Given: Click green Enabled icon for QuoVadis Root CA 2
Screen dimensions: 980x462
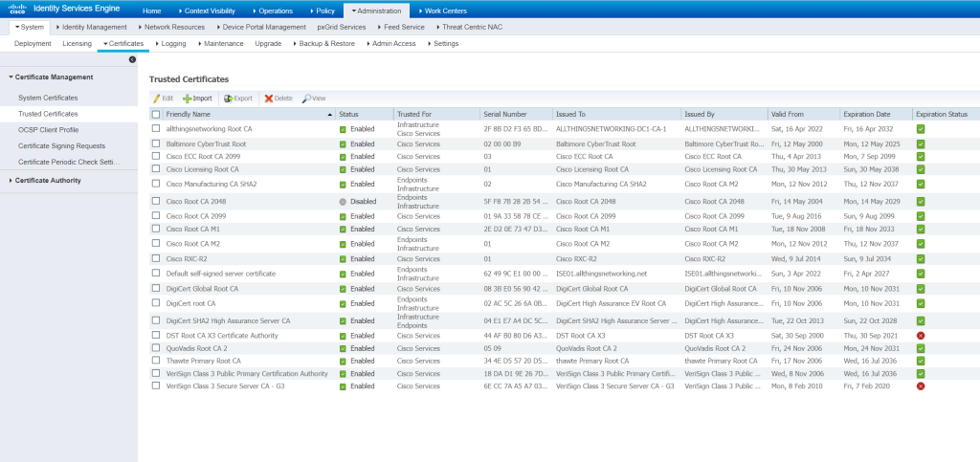Looking at the screenshot, I should pos(343,348).
